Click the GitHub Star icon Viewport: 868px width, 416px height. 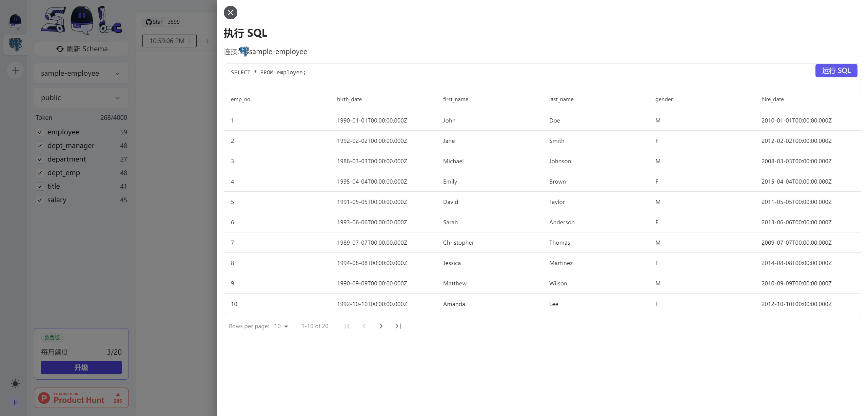(149, 22)
